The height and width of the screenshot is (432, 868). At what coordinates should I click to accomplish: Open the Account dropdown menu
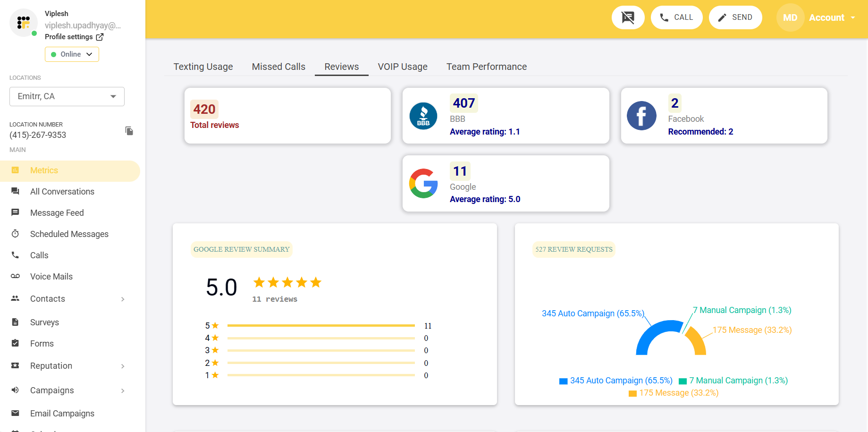[x=832, y=17]
